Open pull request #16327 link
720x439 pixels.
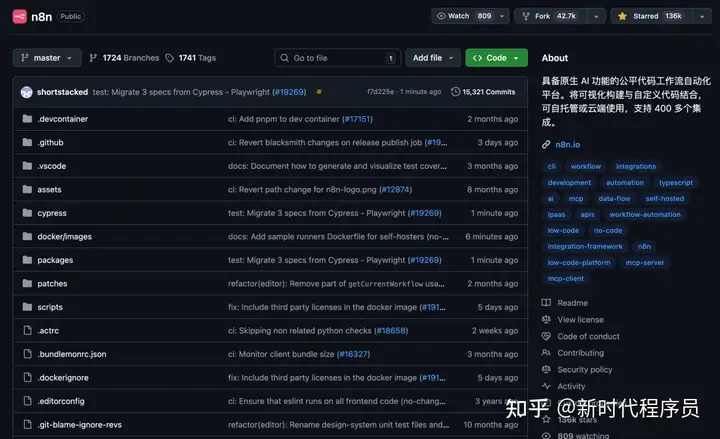(x=353, y=354)
